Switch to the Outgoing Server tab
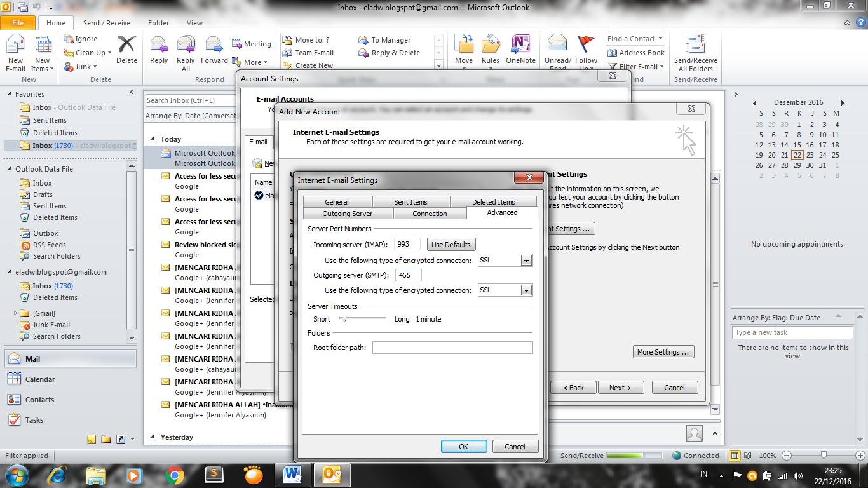This screenshot has width=868, height=488. point(348,213)
